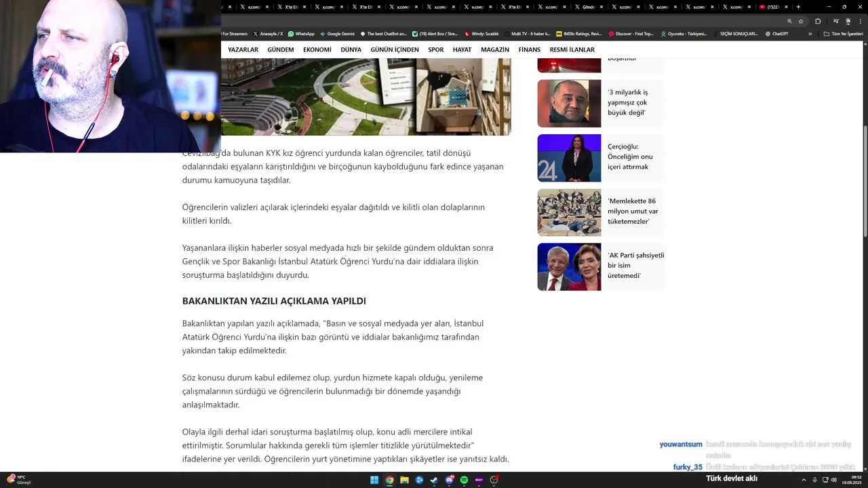
Task: Open the Windows Start menu
Action: click(x=374, y=480)
